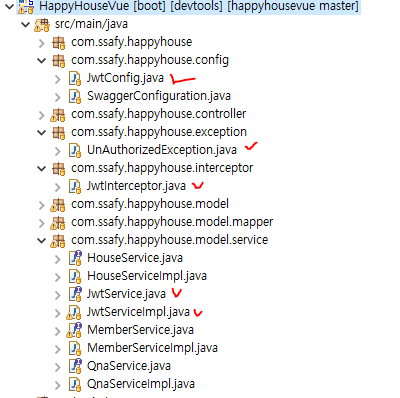The width and height of the screenshot is (400, 398).
Task: Click the QnaService.java interface icon
Action: tap(75, 366)
